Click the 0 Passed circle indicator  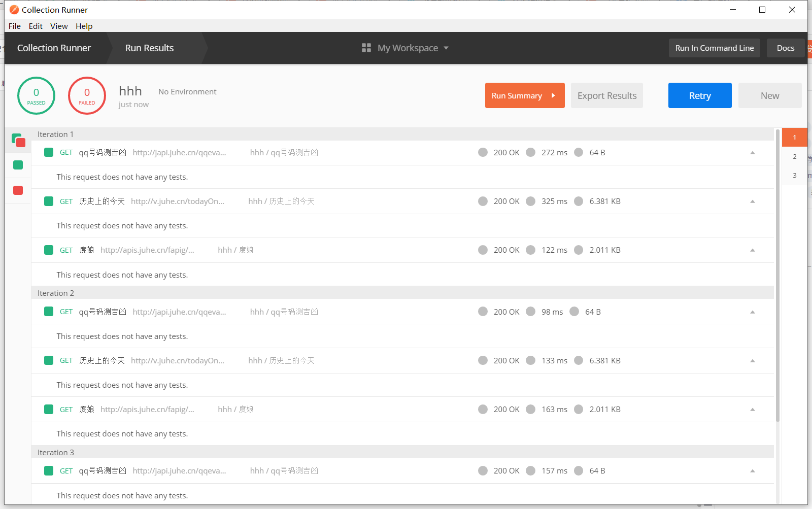click(x=36, y=95)
